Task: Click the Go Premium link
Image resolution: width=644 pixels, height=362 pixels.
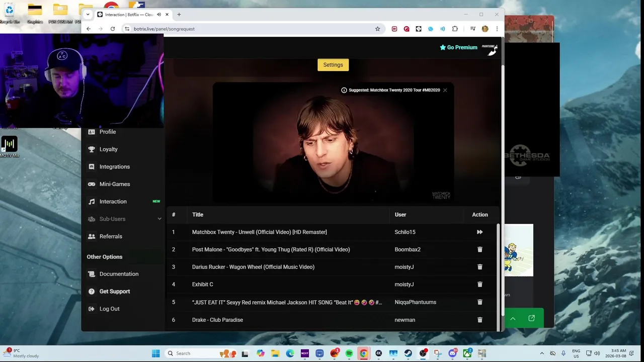Action: tap(458, 47)
